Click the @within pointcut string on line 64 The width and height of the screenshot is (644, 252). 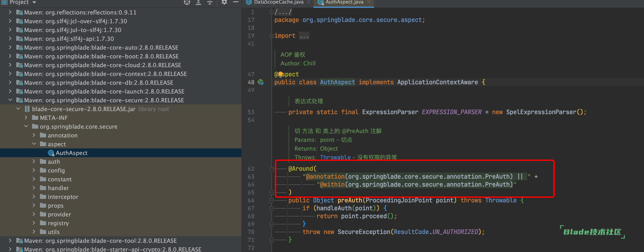417,184
